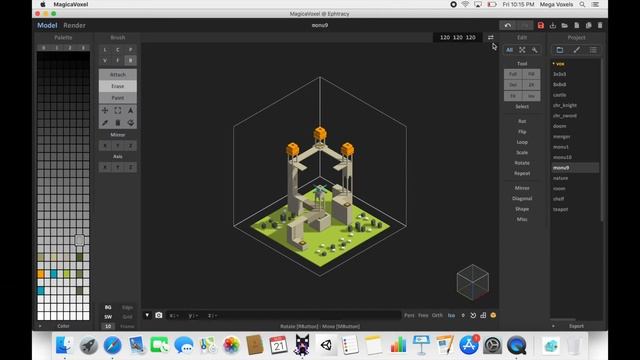
Task: Take a snapshot with the camera icon
Action: click(x=159, y=315)
